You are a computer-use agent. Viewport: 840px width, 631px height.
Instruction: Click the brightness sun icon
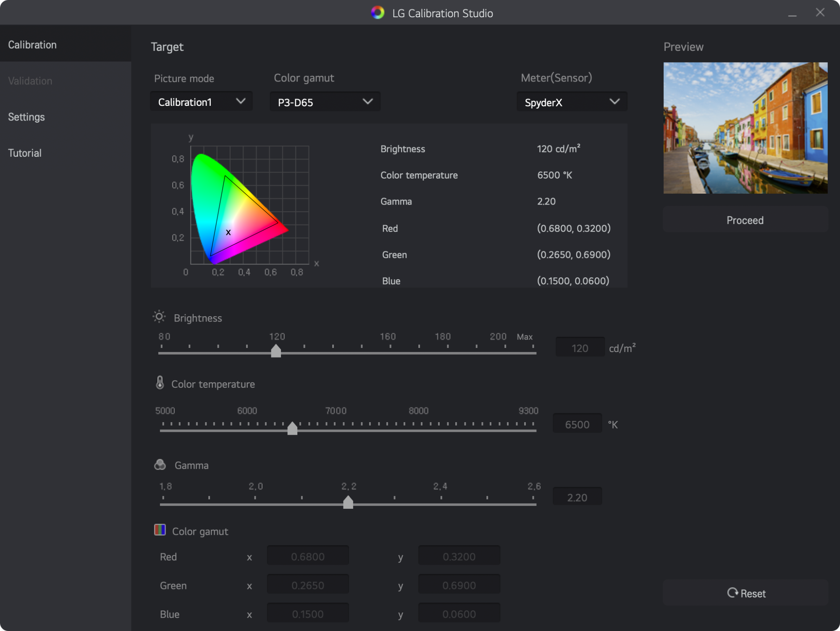coord(159,317)
